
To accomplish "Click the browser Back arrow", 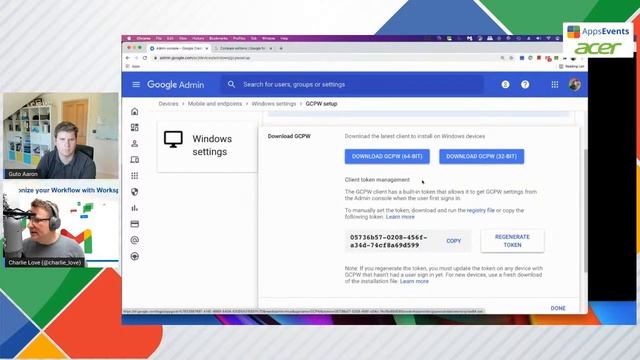I will point(128,58).
